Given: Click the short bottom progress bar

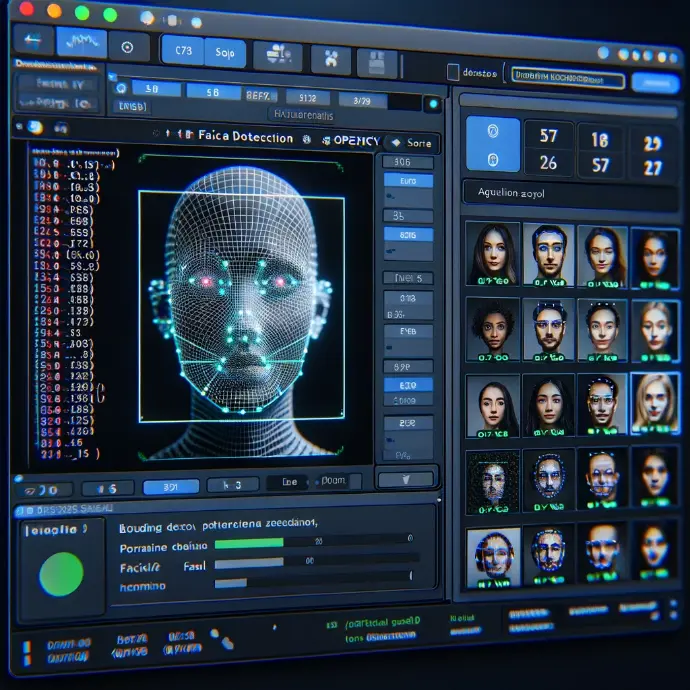Looking at the screenshot, I should (231, 584).
